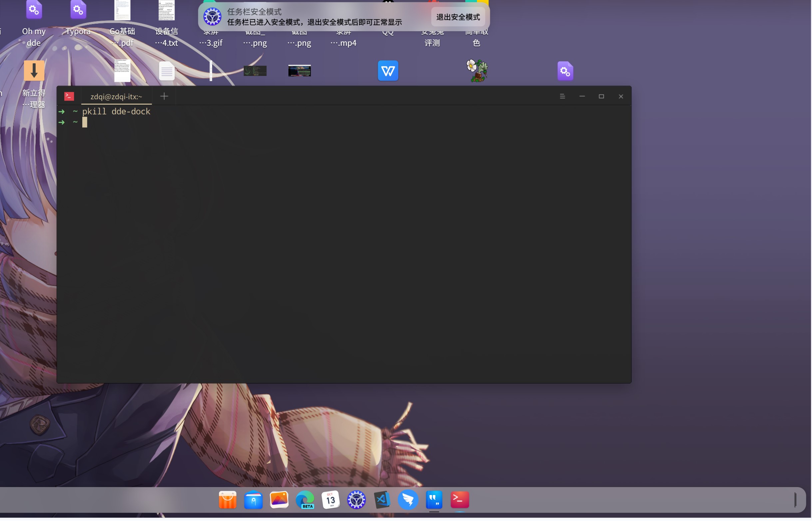The width and height of the screenshot is (812, 521).
Task: Click the exit safe mode button
Action: click(x=458, y=17)
